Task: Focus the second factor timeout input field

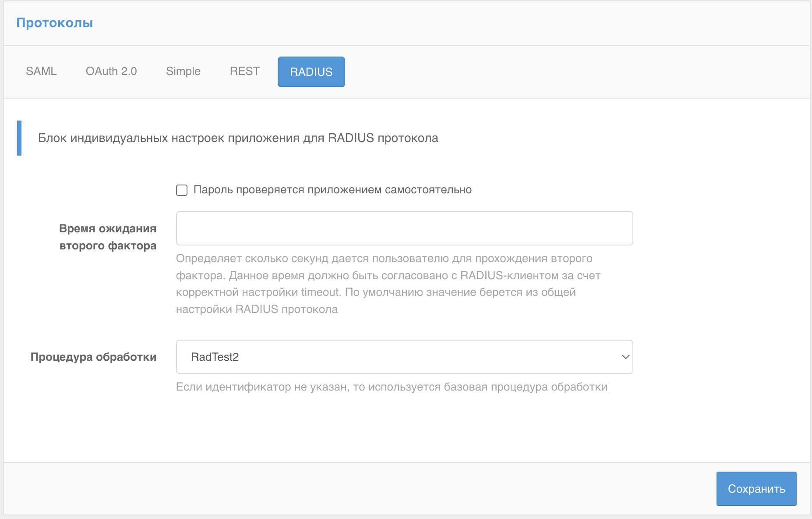Action: click(404, 228)
